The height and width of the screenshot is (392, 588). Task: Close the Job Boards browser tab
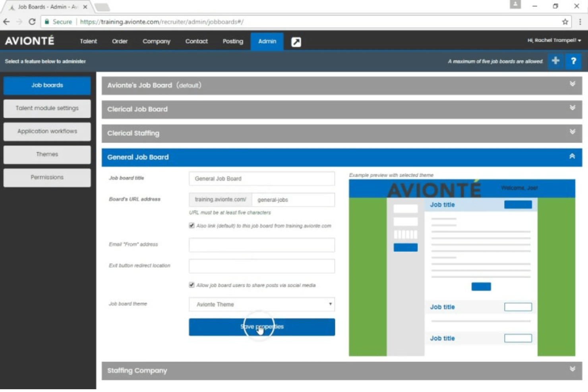(x=85, y=7)
